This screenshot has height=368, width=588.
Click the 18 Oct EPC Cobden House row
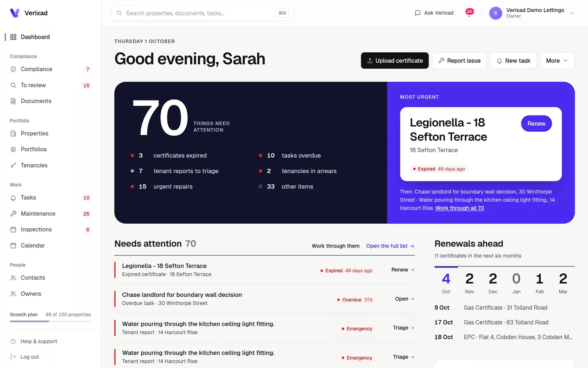coord(504,337)
